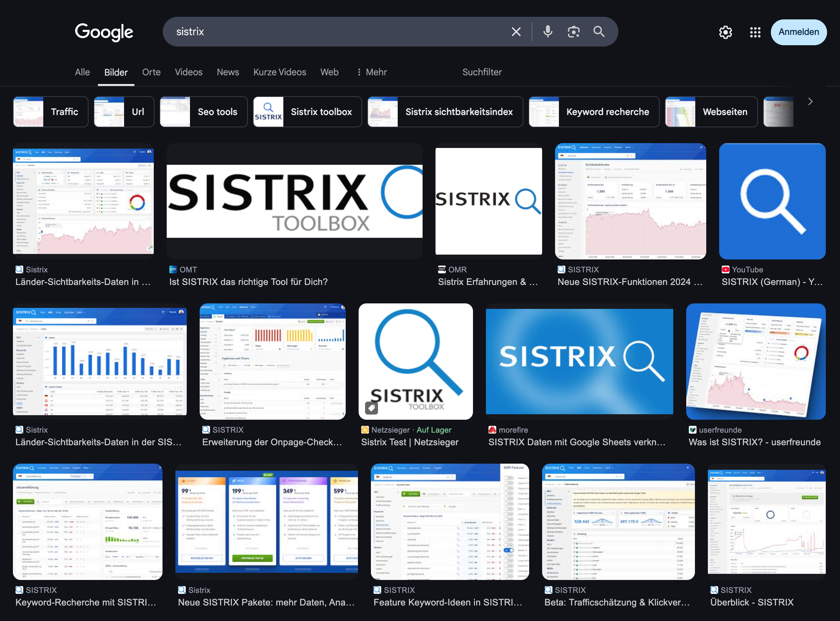The height and width of the screenshot is (621, 840).
Task: Click product tag icon on Netzsieger image
Action: tap(371, 407)
